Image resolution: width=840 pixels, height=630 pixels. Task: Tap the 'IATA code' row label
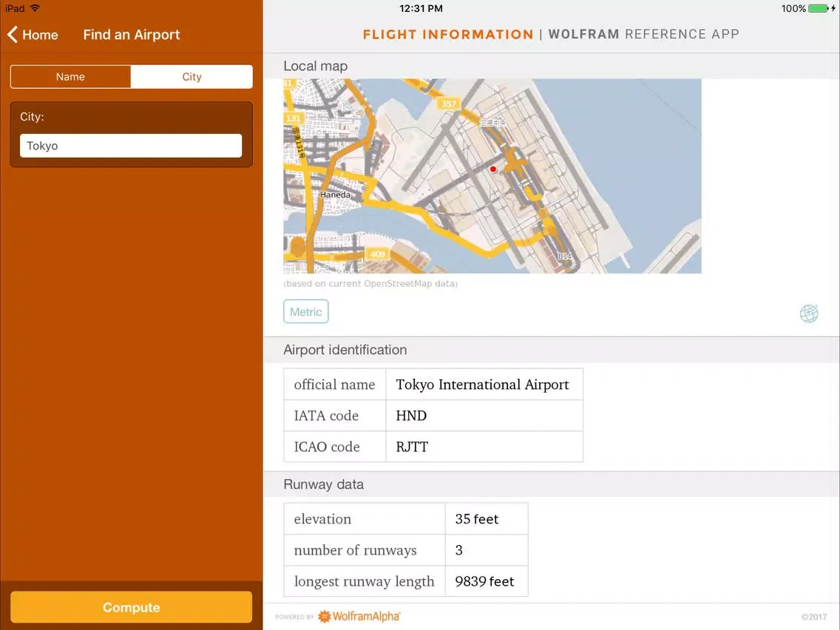(x=326, y=416)
